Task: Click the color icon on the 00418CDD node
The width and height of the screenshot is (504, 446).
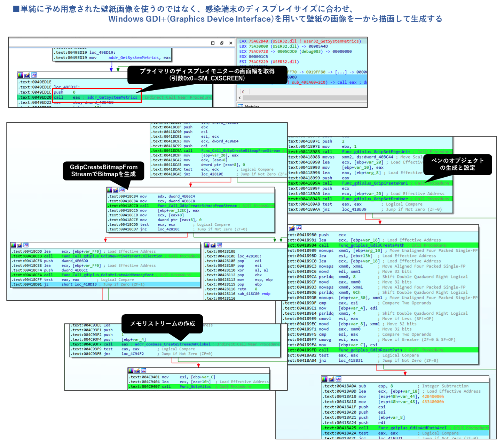Action: pyautogui.click(x=14, y=245)
